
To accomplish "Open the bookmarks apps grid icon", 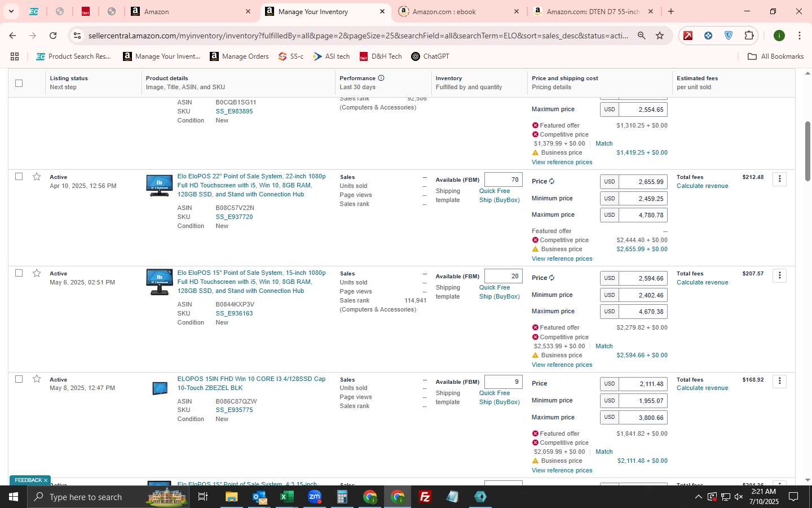I will tap(15, 56).
